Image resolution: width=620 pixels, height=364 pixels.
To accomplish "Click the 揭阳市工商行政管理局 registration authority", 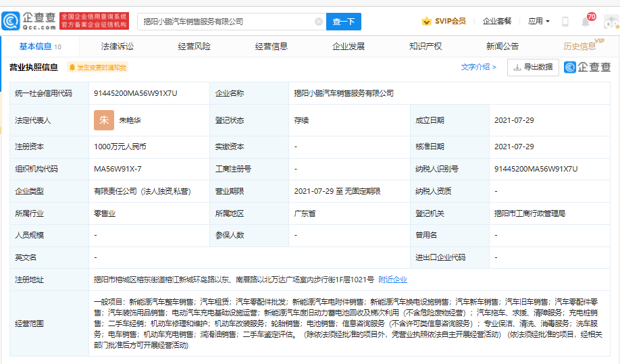I will click(529, 214).
